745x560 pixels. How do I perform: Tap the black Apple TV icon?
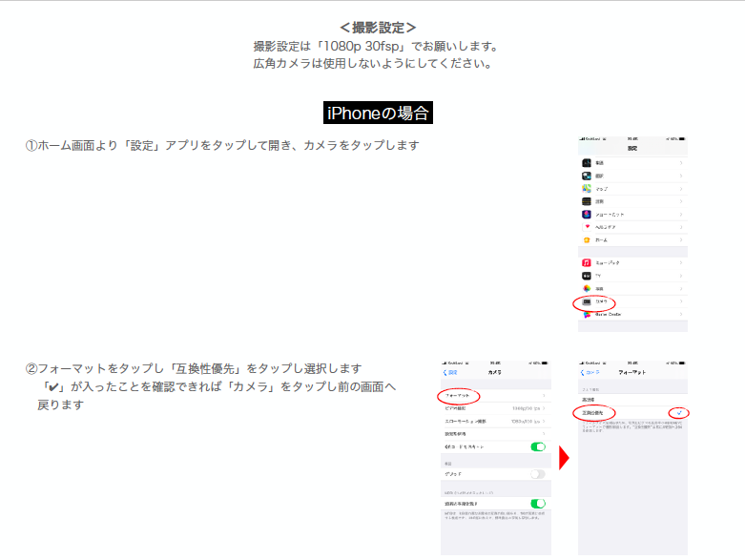pyautogui.click(x=587, y=276)
